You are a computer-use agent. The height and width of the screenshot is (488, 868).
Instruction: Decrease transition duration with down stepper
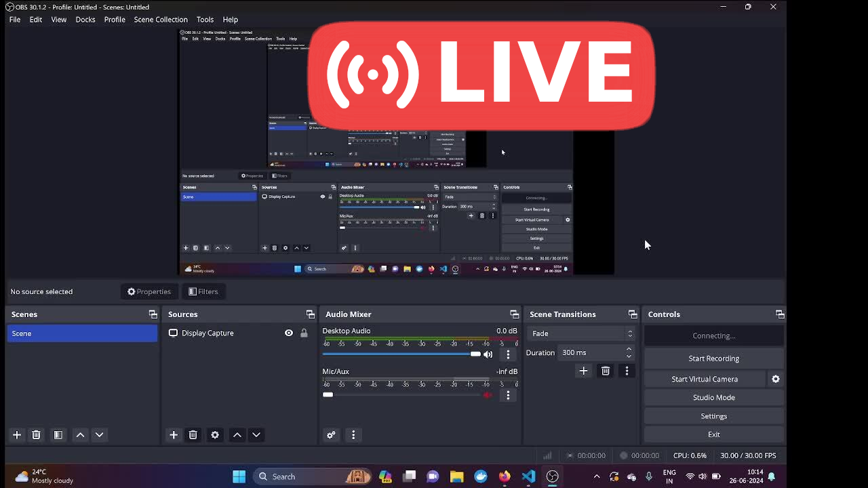pyautogui.click(x=629, y=356)
